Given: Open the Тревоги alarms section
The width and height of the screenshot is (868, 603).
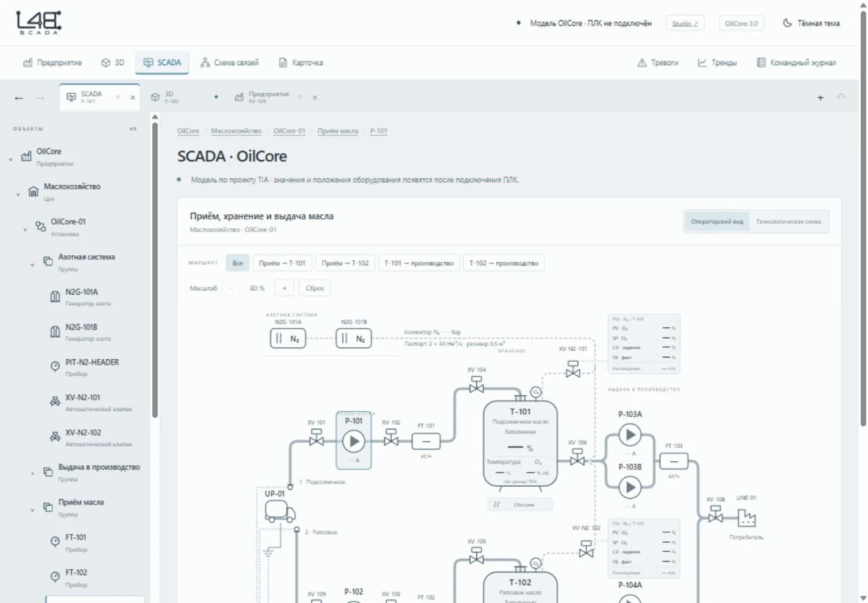Looking at the screenshot, I should pos(657,63).
